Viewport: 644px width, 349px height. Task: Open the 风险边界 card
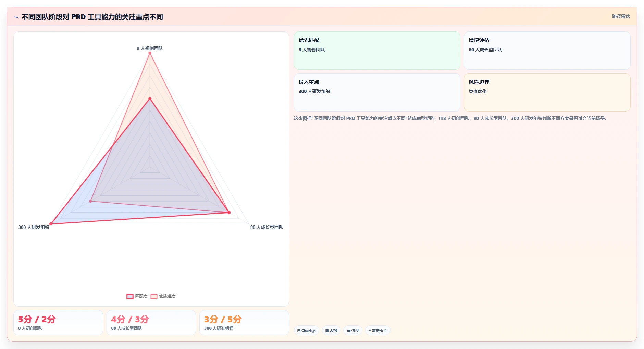coord(547,92)
